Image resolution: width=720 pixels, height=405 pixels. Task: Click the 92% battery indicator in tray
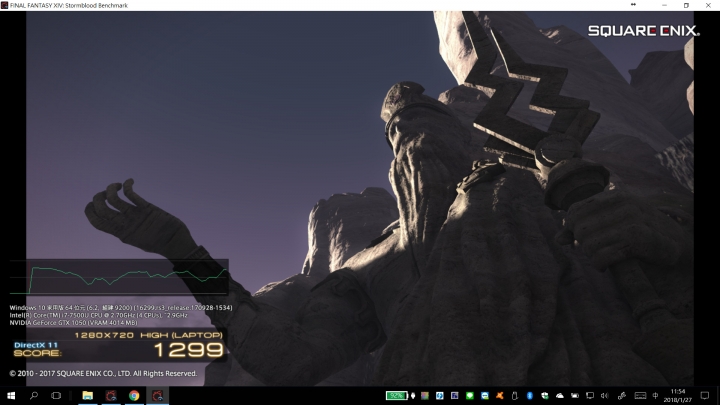[396, 395]
